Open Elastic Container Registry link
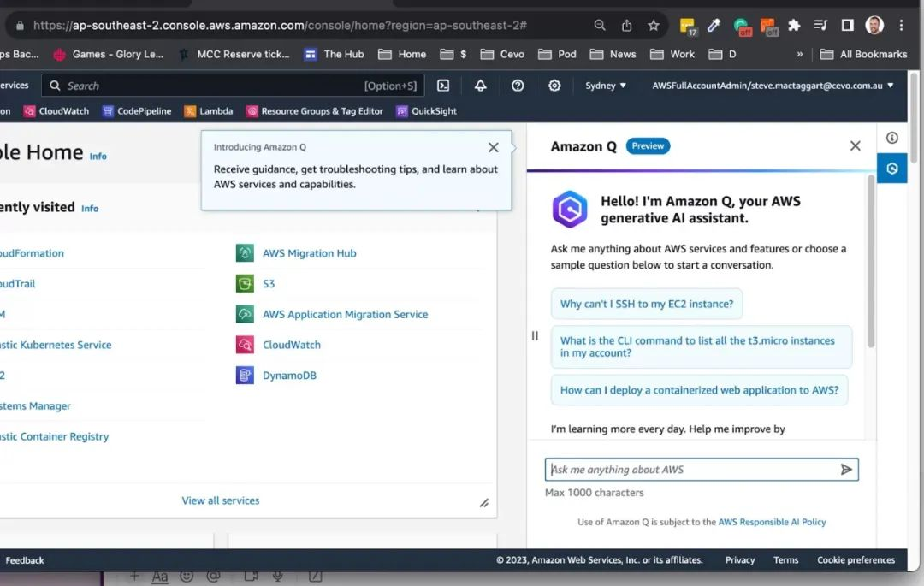This screenshot has width=924, height=586. (x=54, y=436)
